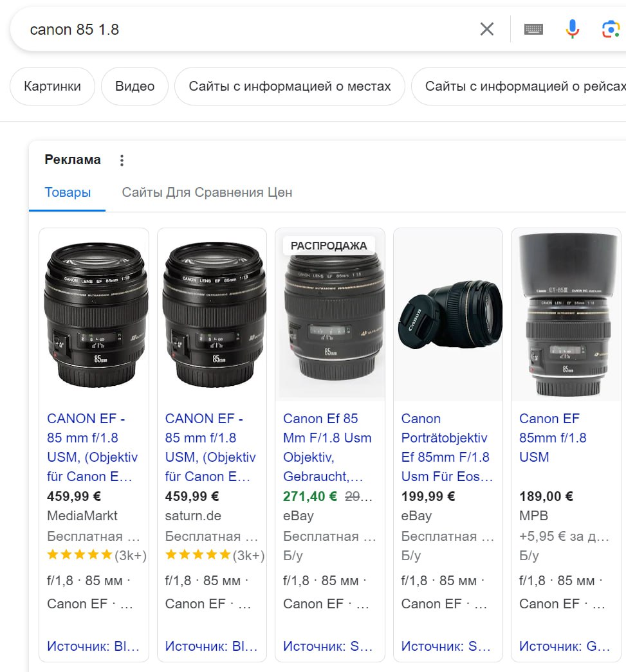Select the Видео filter chip
This screenshot has height=672, width=626.
134,86
